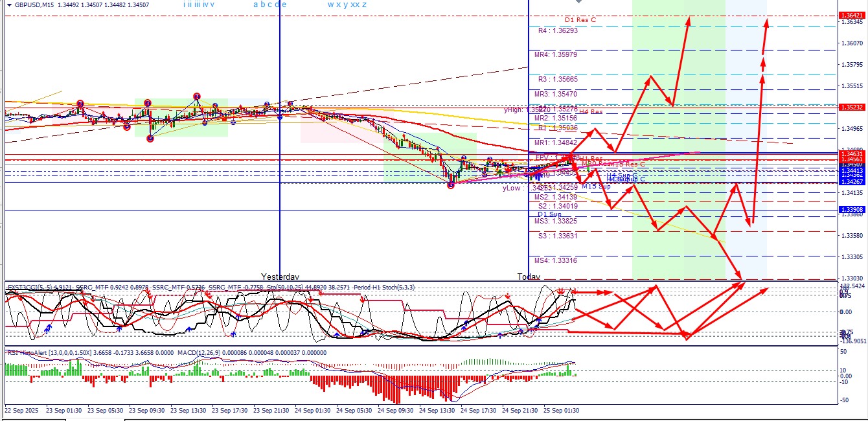Click the S3 : 1.33631 support label
This screenshot has height=421, width=868.
(558, 236)
